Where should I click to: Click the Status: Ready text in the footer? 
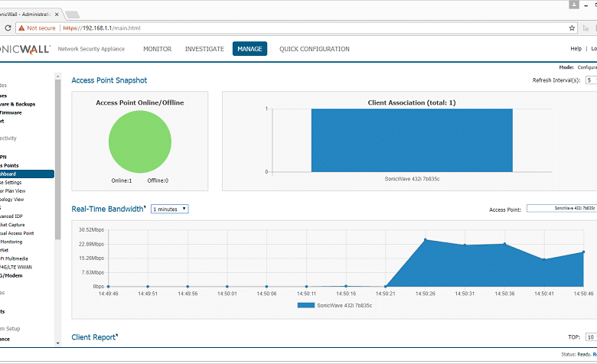point(576,354)
